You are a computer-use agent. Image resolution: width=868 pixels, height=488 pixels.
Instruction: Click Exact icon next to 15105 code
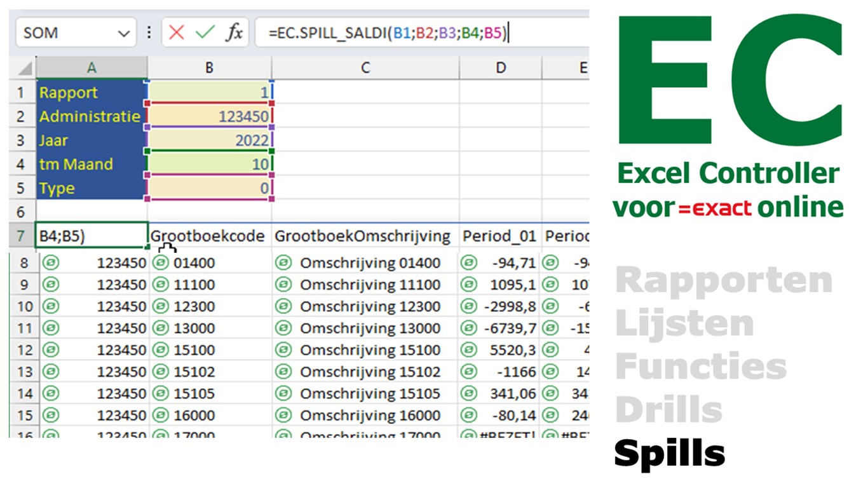coord(161,393)
